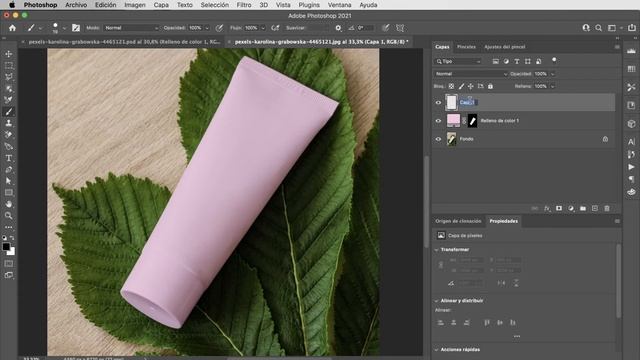Open the Selección menu
Viewport: 640px width, 360px height.
[x=215, y=5]
